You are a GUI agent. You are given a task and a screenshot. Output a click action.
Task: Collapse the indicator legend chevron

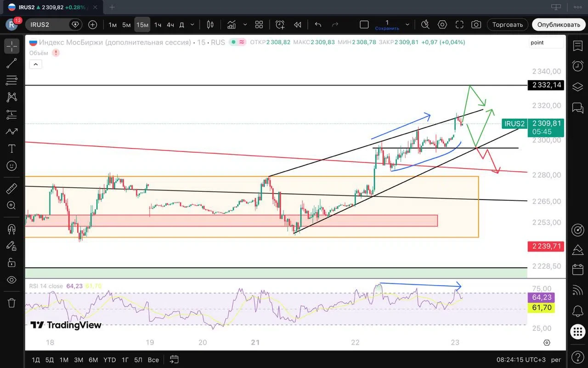[x=35, y=64]
